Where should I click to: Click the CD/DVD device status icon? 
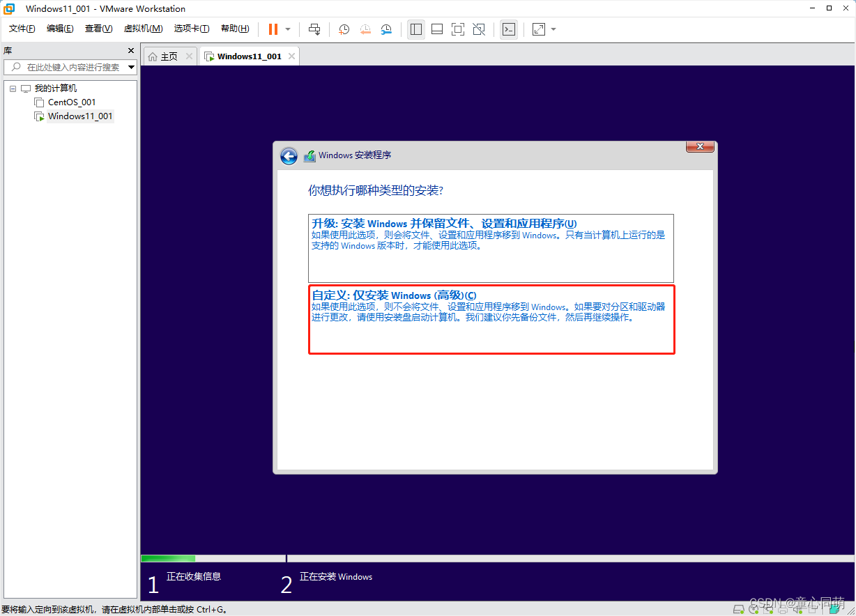(x=754, y=608)
